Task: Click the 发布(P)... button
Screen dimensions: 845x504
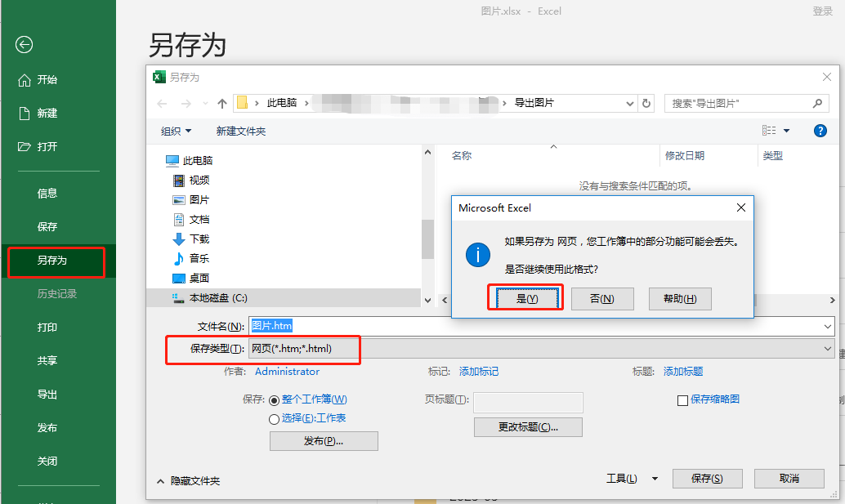Action: (x=324, y=441)
